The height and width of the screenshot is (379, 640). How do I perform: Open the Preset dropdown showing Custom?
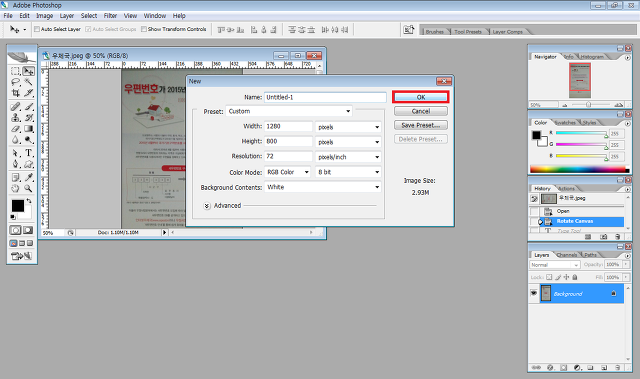coord(289,111)
